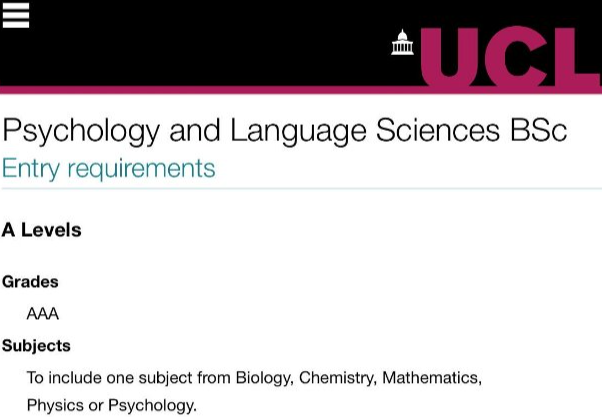The width and height of the screenshot is (602, 417).
Task: Click Psychology in the last subjects line
Action: [152, 405]
